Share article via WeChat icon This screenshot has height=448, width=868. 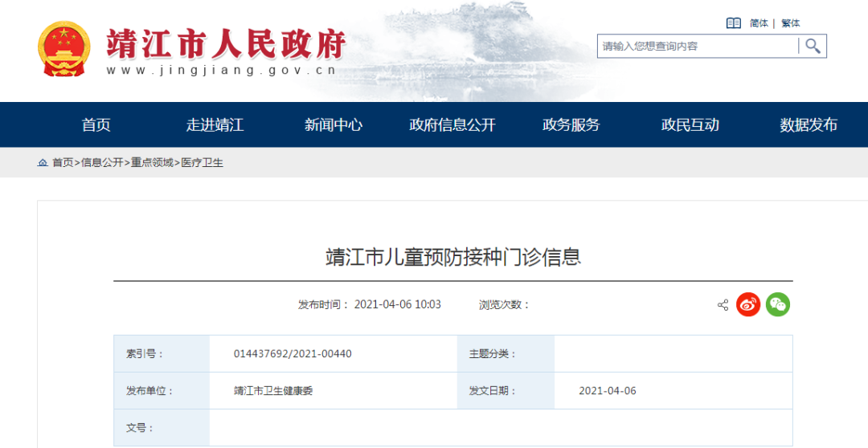778,305
